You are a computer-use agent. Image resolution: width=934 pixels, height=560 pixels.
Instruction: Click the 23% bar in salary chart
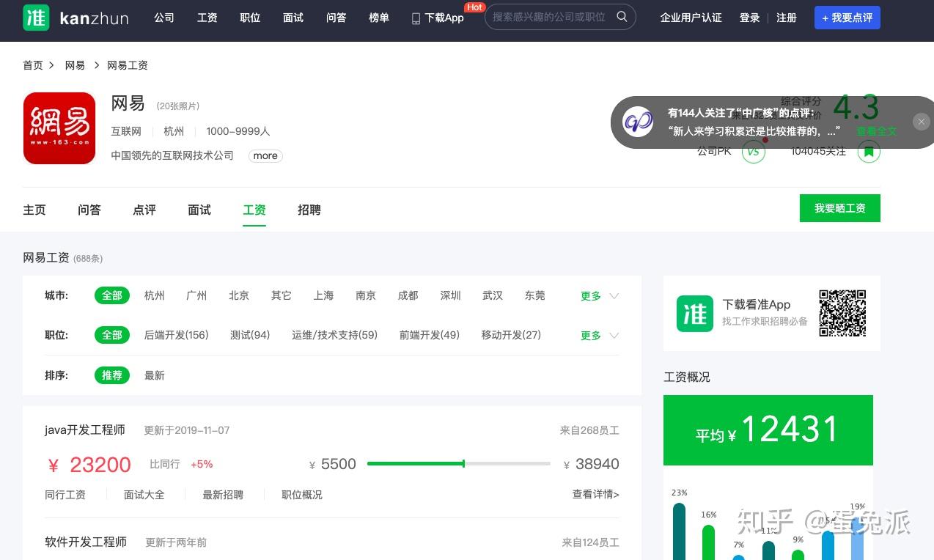point(680,531)
